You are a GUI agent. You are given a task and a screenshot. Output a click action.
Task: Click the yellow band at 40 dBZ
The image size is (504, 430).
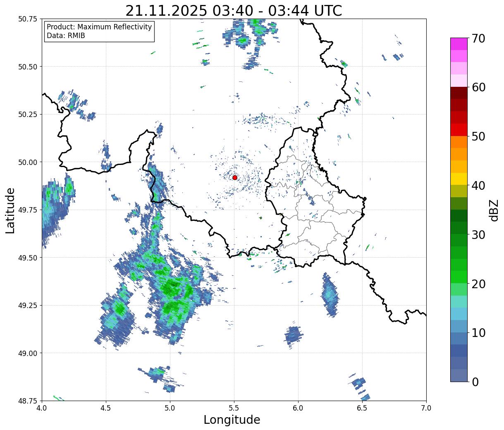459,179
